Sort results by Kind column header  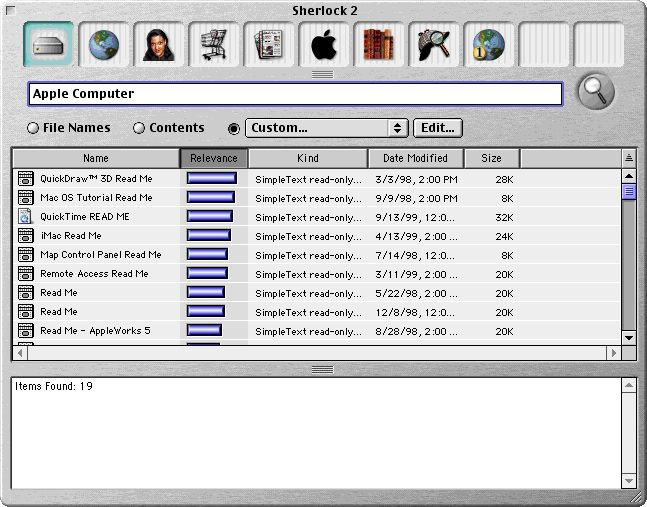(x=308, y=158)
